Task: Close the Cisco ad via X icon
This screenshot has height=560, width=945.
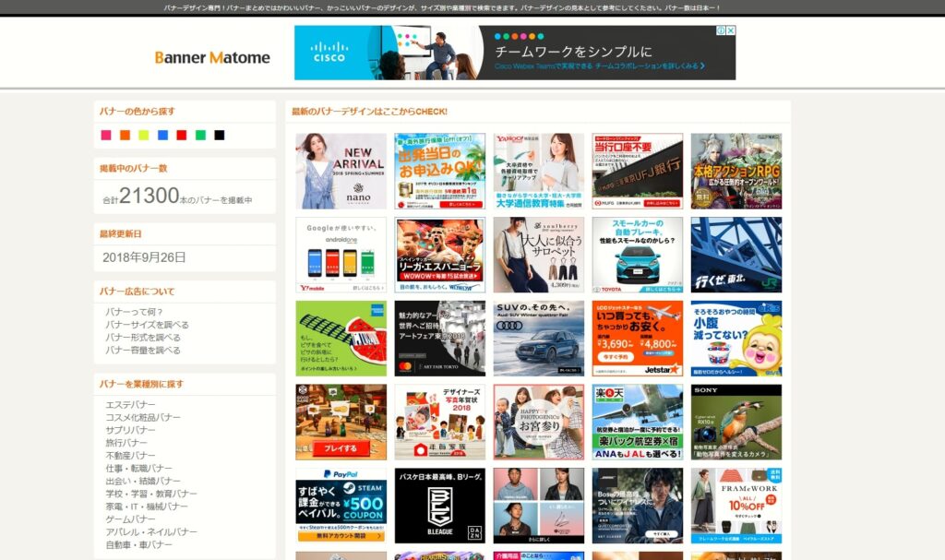Action: click(x=731, y=30)
